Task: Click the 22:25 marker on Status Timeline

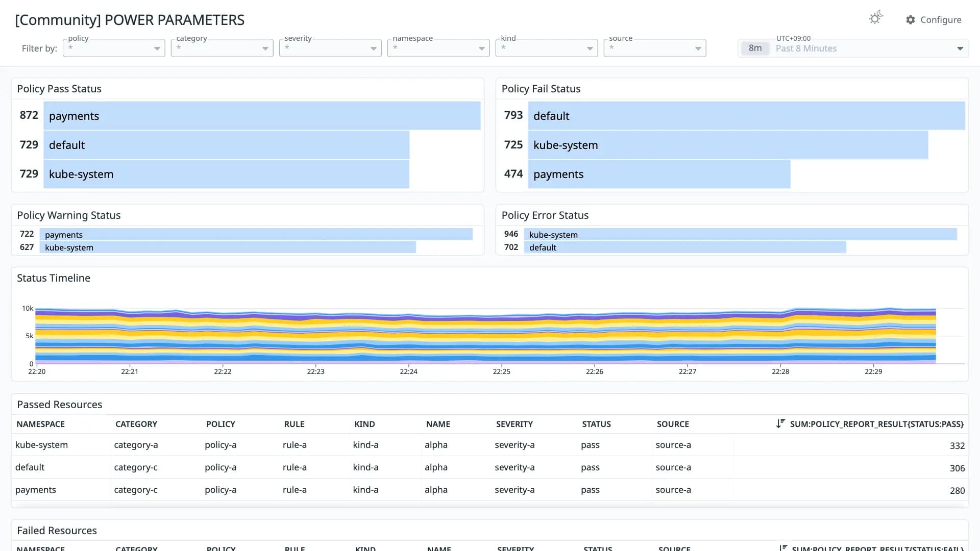Action: [x=501, y=371]
